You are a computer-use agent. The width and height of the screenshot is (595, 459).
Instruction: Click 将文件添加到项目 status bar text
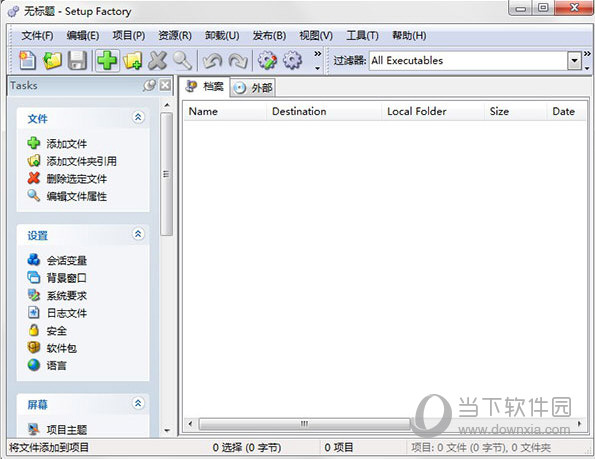coord(49,448)
